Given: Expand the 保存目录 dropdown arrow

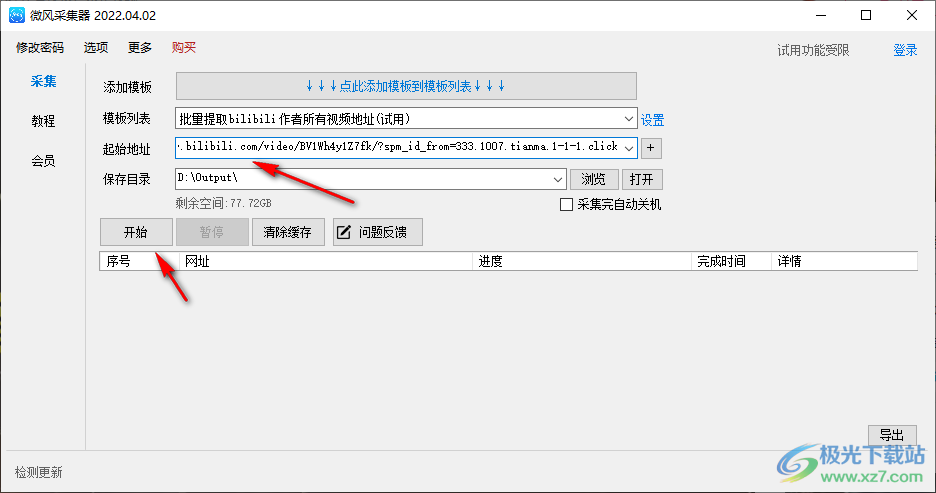Looking at the screenshot, I should [558, 179].
